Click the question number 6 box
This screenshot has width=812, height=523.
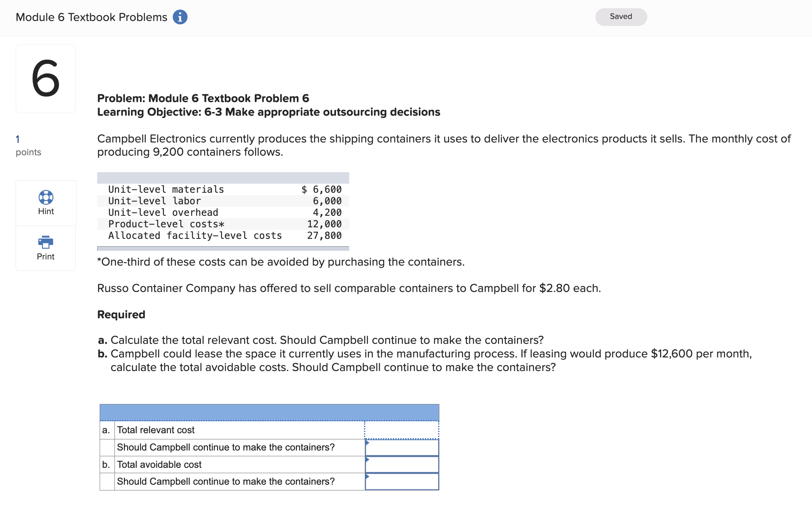pos(46,79)
